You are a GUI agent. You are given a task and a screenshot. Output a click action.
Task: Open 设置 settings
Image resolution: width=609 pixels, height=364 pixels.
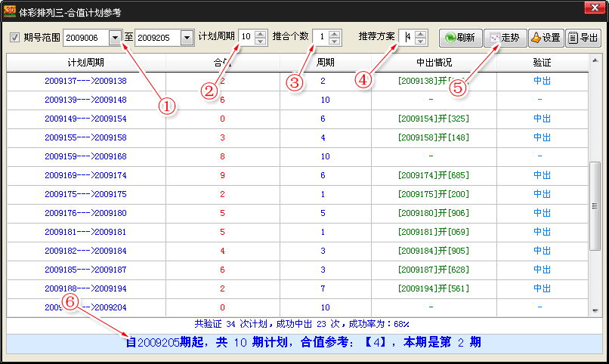545,38
